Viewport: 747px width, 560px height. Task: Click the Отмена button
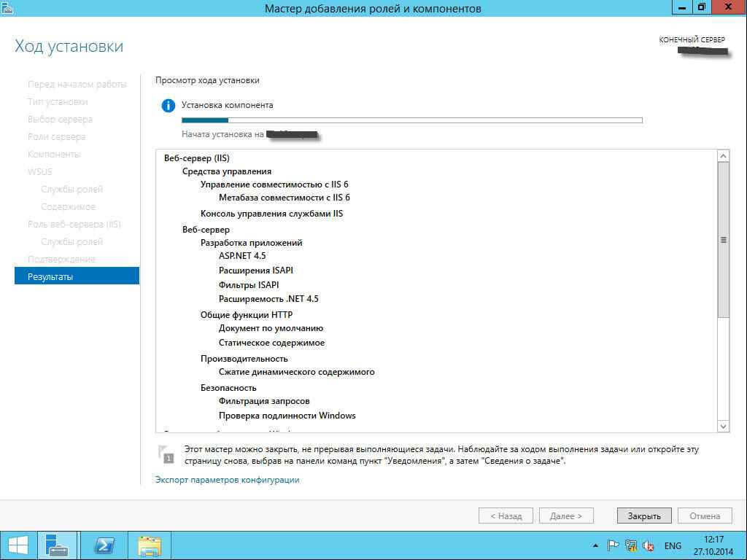705,516
